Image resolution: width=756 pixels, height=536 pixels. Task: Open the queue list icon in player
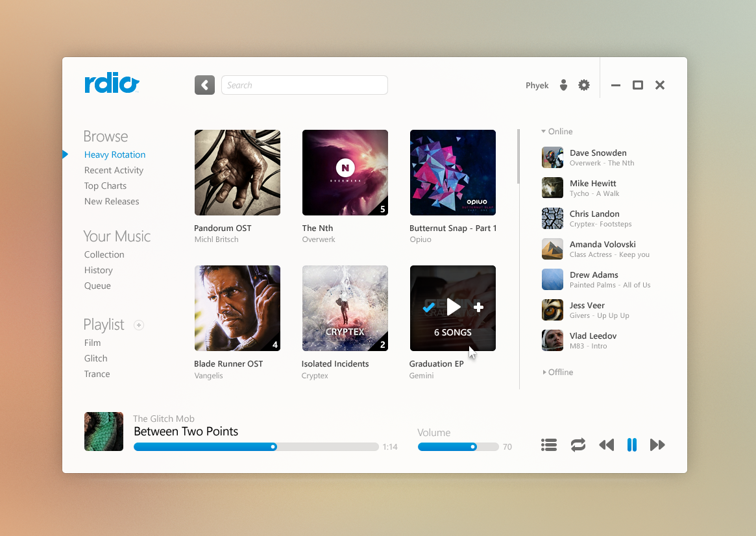[x=549, y=445]
